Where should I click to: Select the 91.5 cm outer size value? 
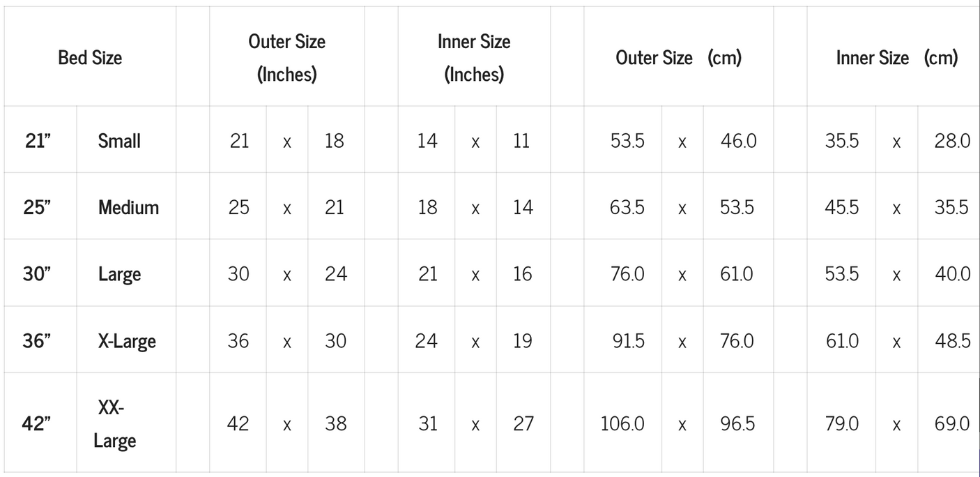tap(627, 341)
